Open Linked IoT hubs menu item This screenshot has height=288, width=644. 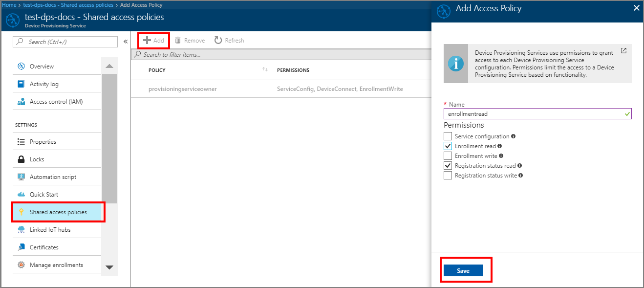point(57,230)
